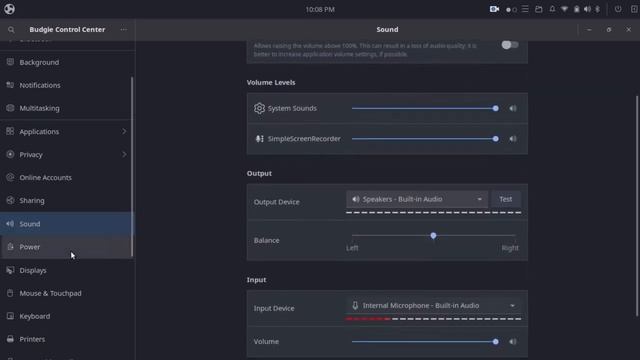Click the three-line list icon in the panel

[525, 9]
